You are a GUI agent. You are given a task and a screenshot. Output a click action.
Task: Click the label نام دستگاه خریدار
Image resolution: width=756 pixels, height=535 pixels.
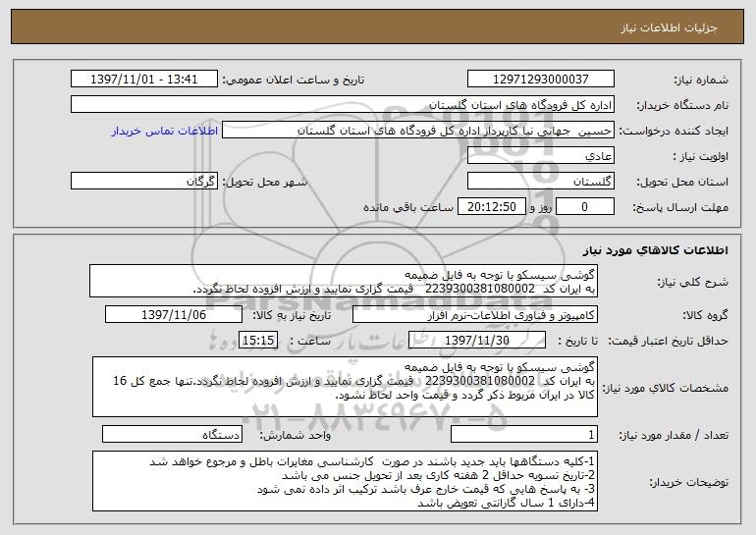pos(682,105)
